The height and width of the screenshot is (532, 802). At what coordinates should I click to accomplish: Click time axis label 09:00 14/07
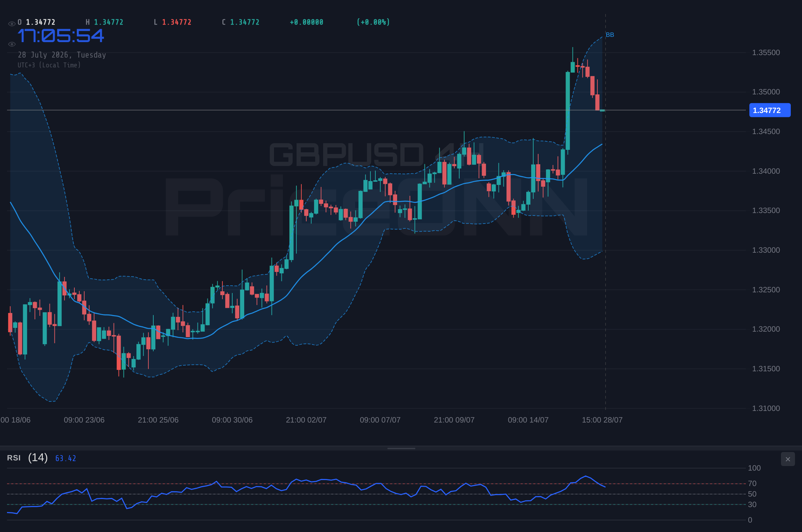pyautogui.click(x=528, y=420)
